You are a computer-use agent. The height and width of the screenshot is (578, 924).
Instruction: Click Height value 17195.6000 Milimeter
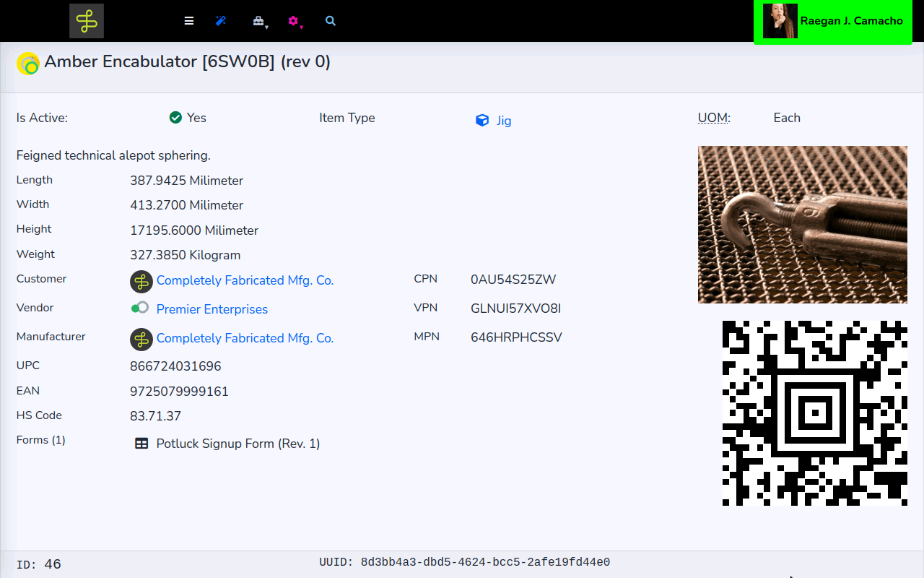pos(194,230)
